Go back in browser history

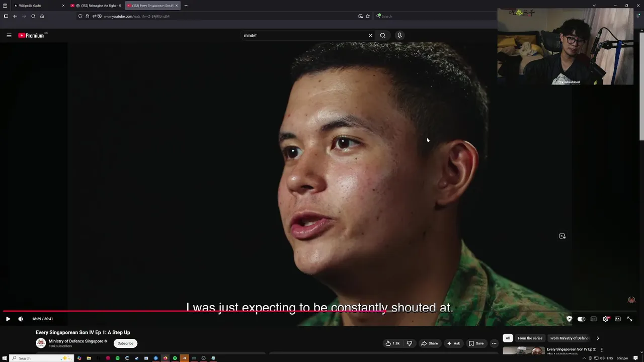[15, 16]
